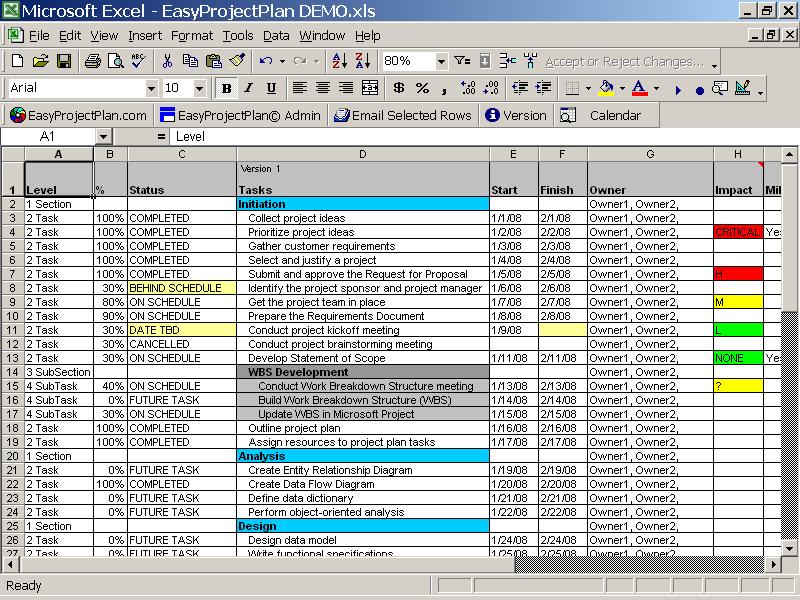Toggle italic formatting

(247, 88)
